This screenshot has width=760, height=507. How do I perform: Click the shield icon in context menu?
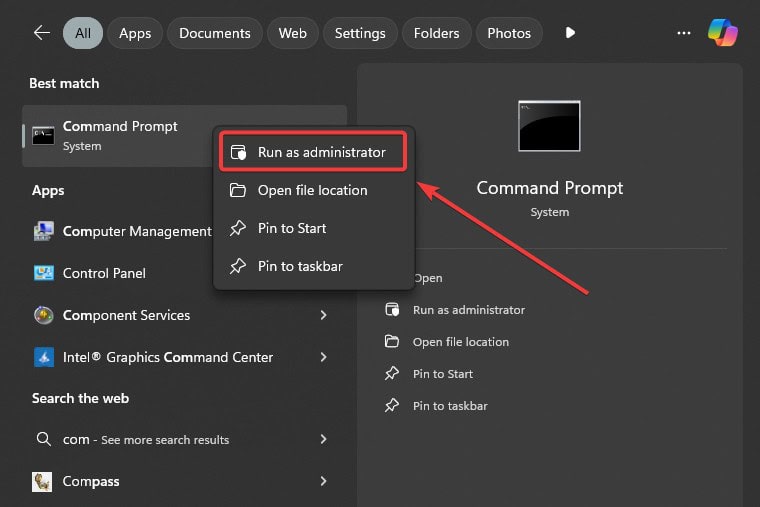[x=238, y=152]
